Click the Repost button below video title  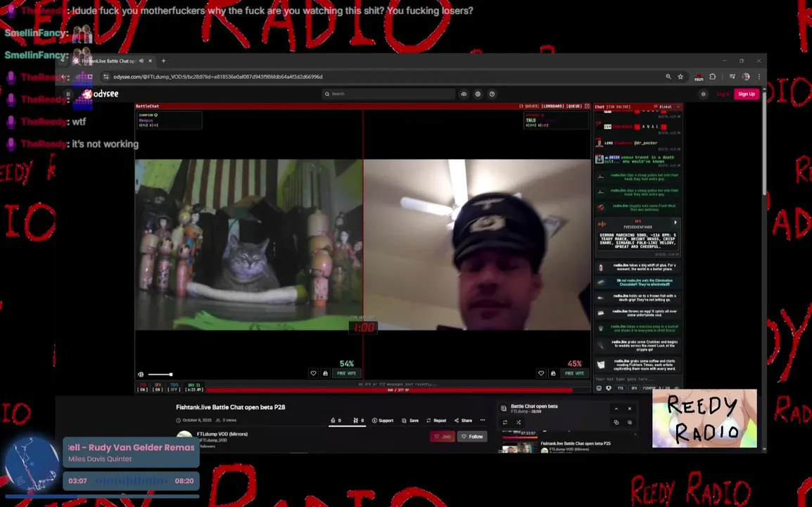436,420
